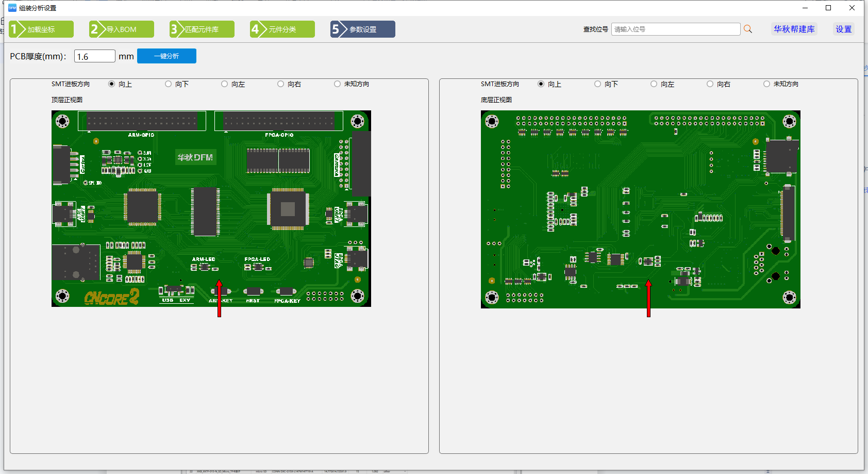Click the 一键分析 button
This screenshot has width=868, height=474.
tap(166, 56)
